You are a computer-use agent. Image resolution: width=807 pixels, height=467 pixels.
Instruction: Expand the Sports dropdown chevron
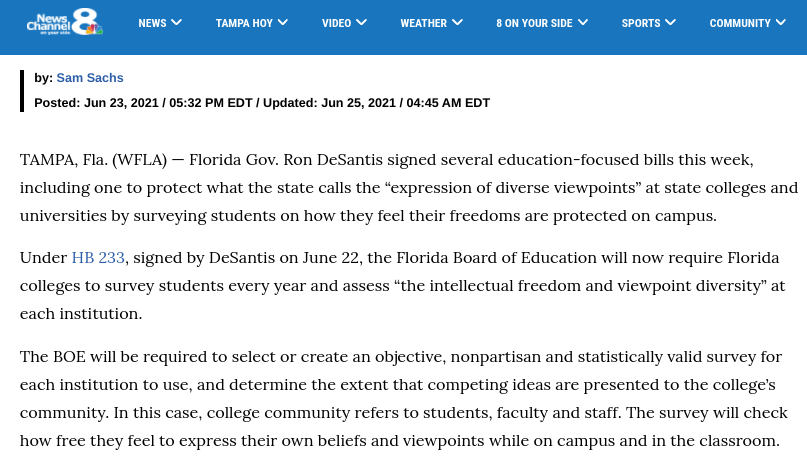click(670, 22)
